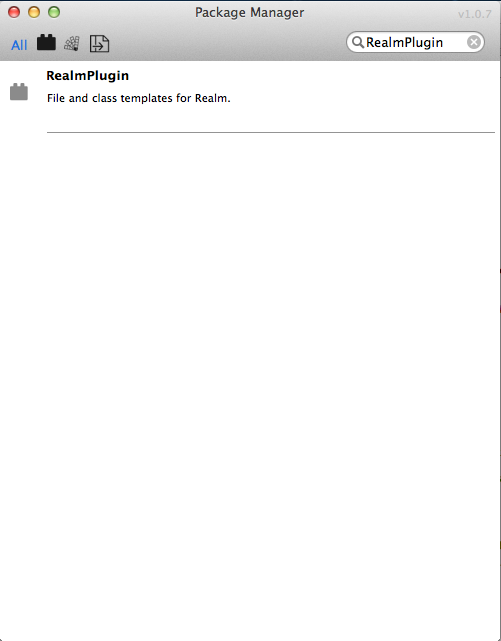Filter list by plugins brick icon
The image size is (501, 641).
tap(46, 43)
